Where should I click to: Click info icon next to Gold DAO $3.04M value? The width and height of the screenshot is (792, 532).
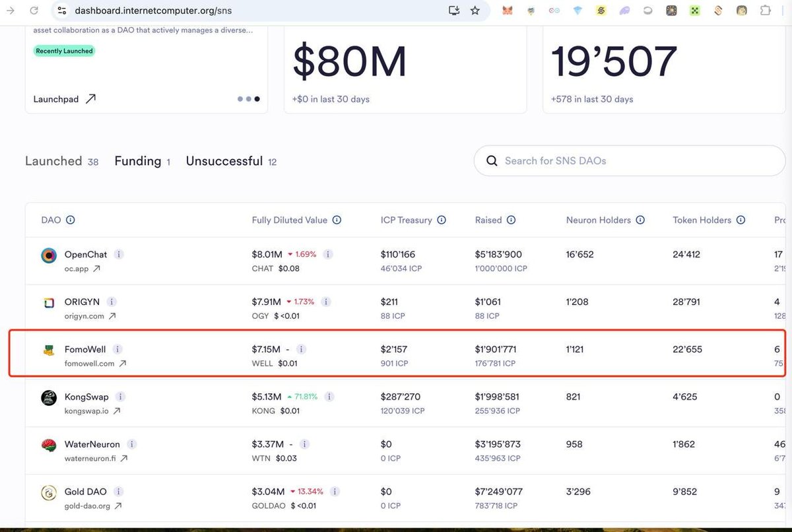(335, 492)
